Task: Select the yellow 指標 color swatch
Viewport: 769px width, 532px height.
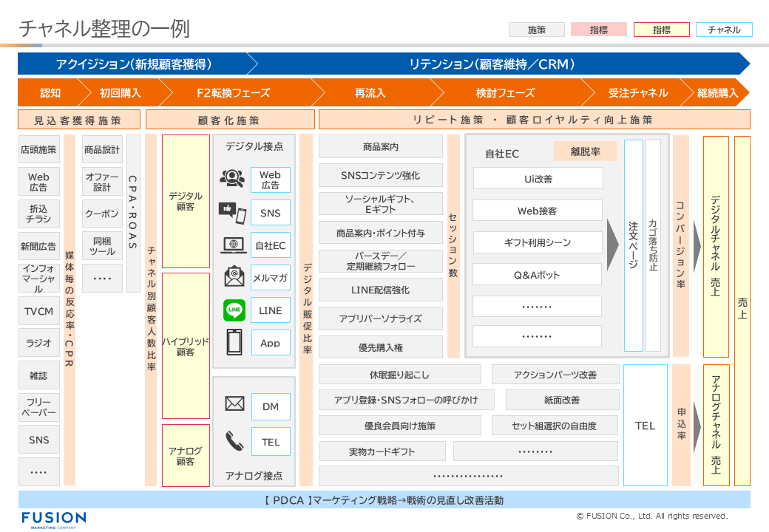Action: (661, 30)
